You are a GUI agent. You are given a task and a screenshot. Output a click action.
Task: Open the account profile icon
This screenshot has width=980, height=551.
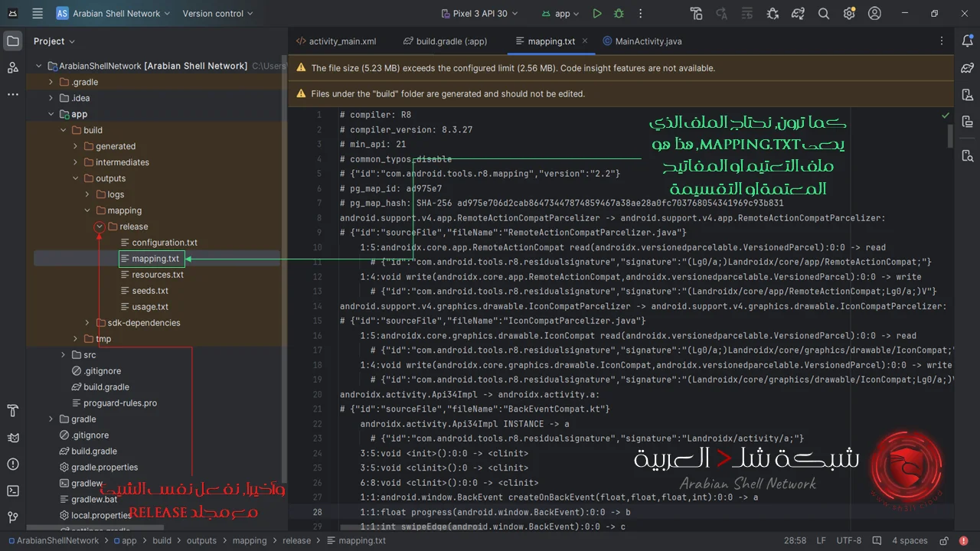tap(875, 14)
